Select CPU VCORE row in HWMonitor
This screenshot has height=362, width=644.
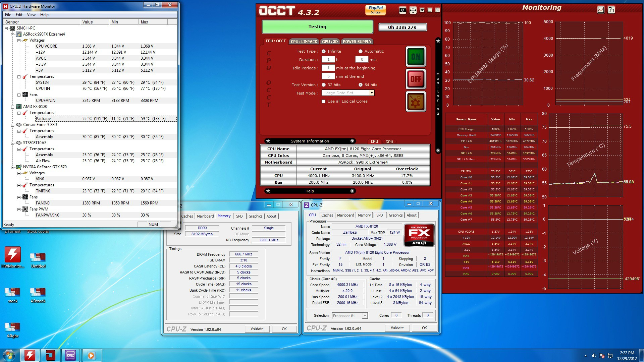(x=106, y=46)
